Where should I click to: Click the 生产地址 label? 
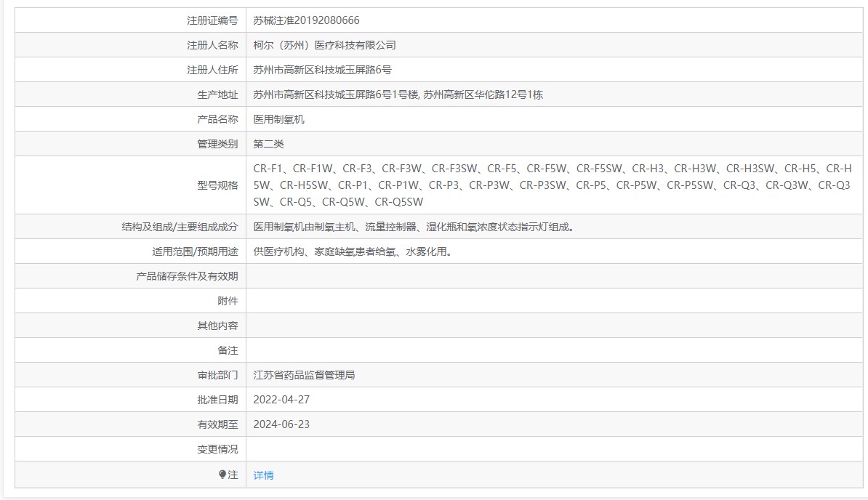click(x=217, y=94)
